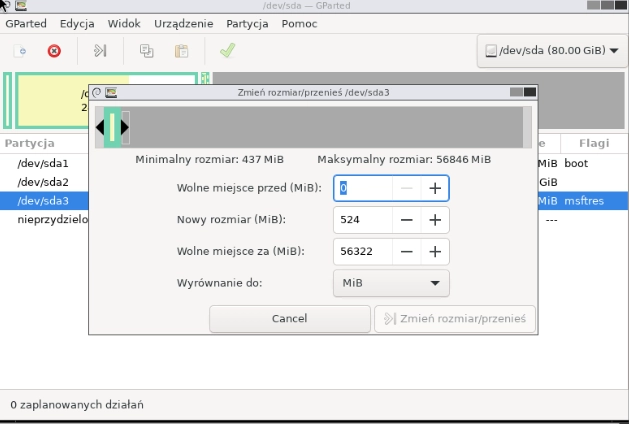Expand the 'Wyrównanie do' MiB dropdown
The height and width of the screenshot is (424, 629).
pyautogui.click(x=391, y=283)
